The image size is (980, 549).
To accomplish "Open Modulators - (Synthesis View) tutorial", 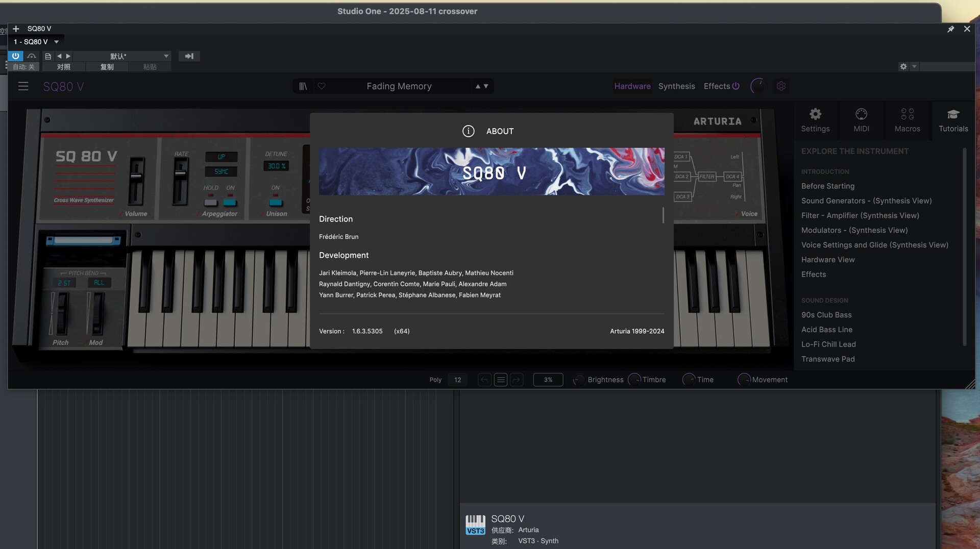I will pos(854,231).
